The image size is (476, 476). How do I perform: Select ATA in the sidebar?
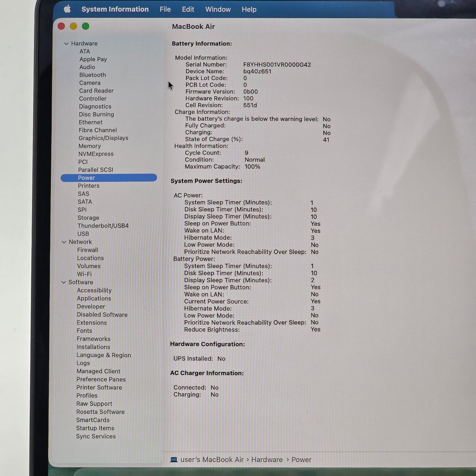click(85, 51)
